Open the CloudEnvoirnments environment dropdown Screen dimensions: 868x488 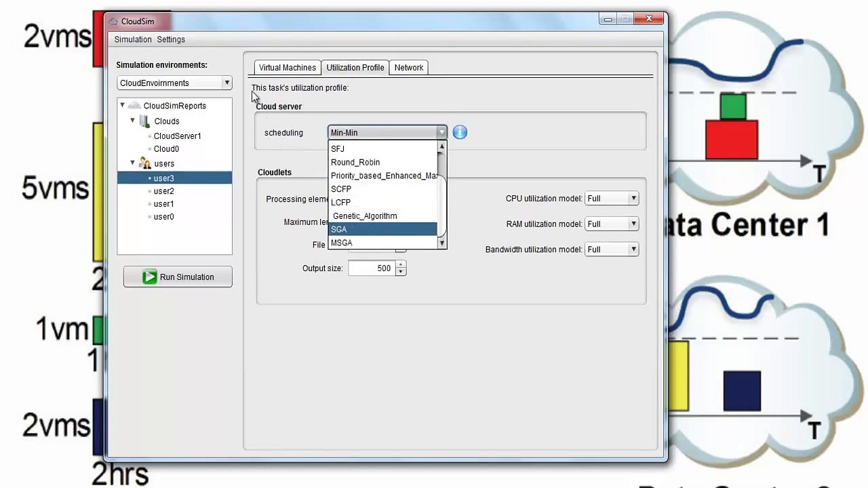click(x=174, y=83)
